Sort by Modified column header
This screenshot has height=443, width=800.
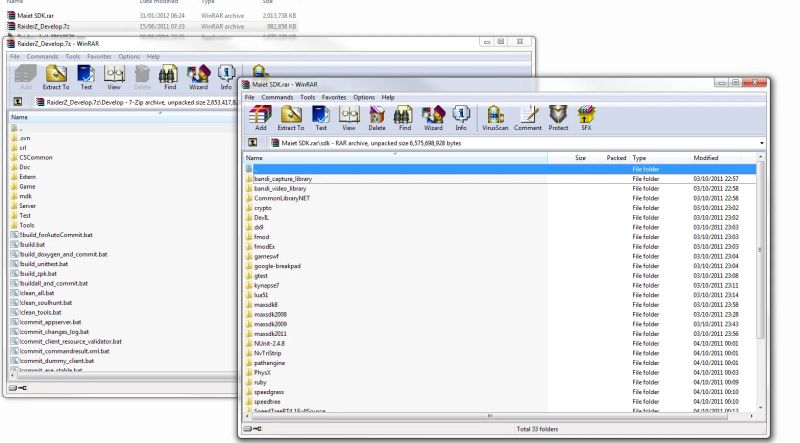723,158
